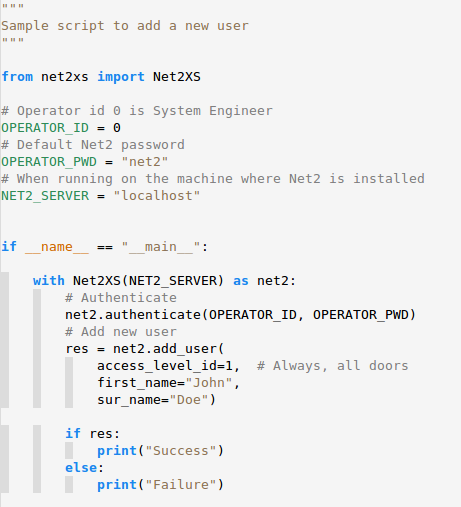This screenshot has height=507, width=461.
Task: Click the Net2XS import class name
Action: pos(177,77)
